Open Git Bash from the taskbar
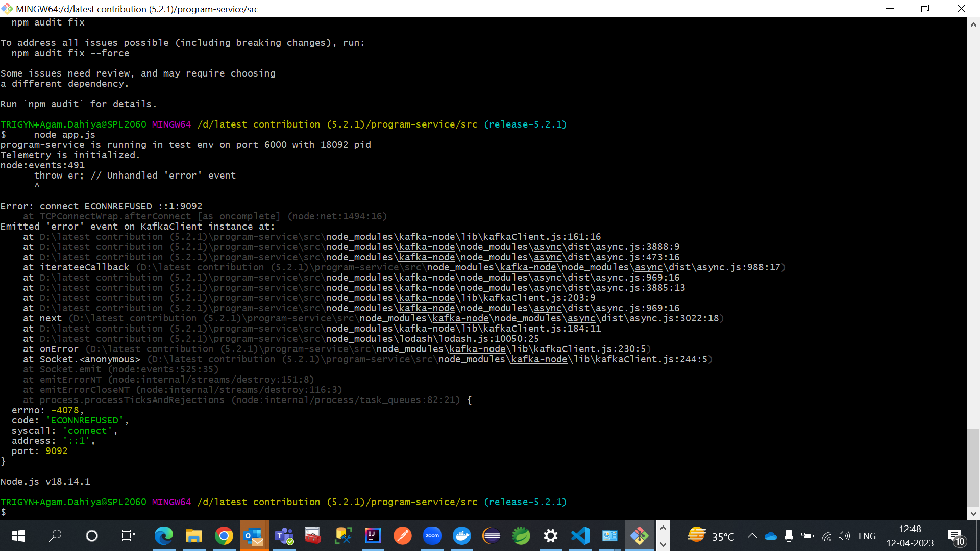This screenshot has width=980, height=551. tap(639, 536)
